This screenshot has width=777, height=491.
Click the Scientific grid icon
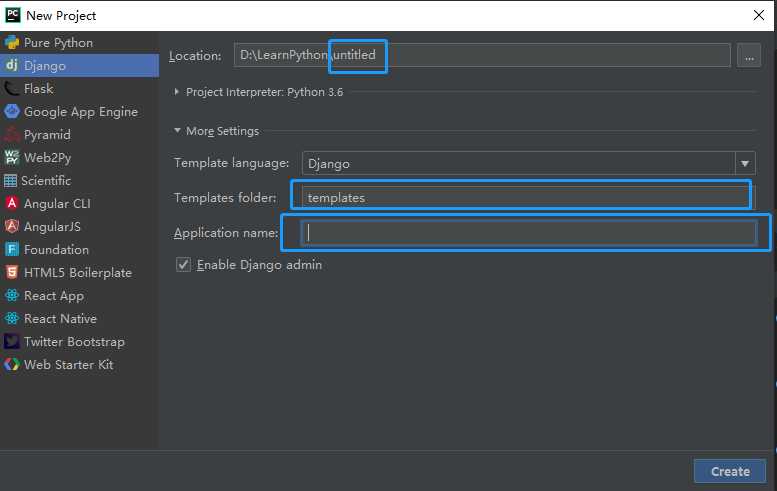[x=10, y=180]
